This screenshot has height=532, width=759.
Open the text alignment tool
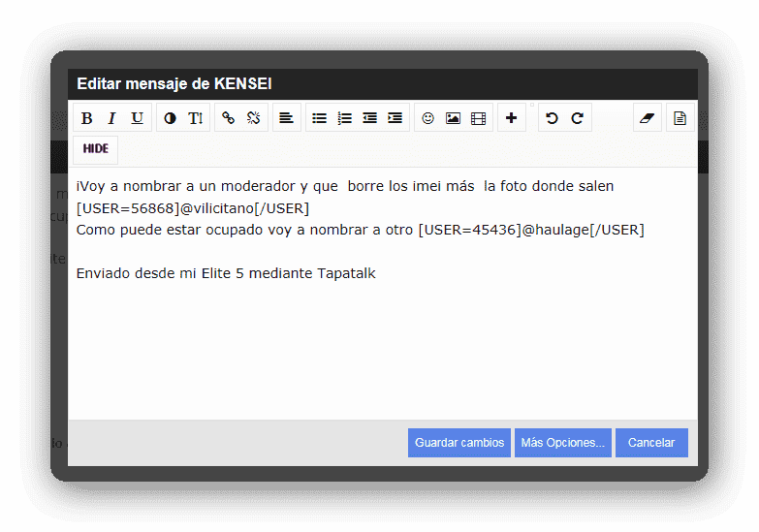tap(287, 118)
